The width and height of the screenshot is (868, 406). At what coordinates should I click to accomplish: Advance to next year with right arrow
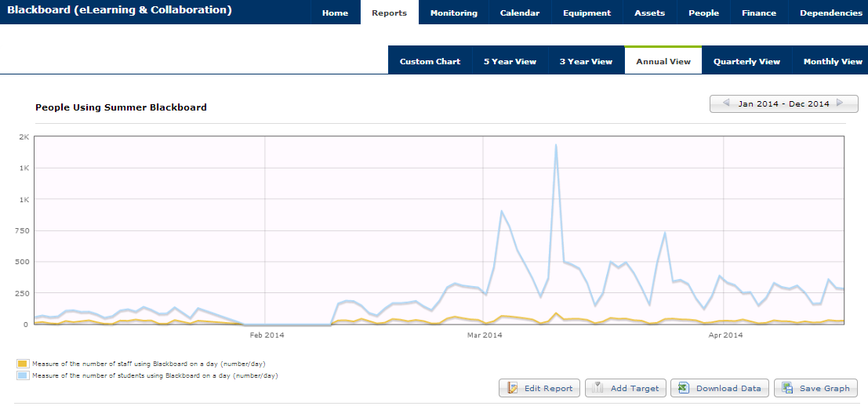tap(840, 103)
